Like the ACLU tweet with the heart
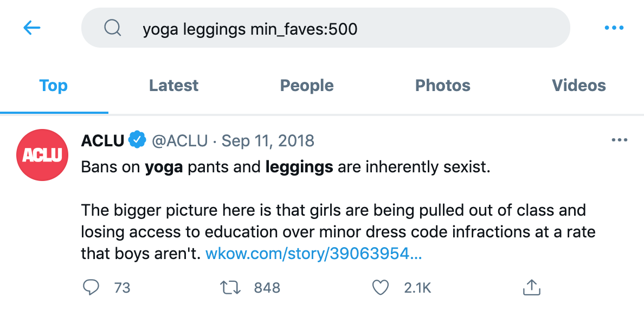The width and height of the screenshot is (644, 310). click(381, 287)
